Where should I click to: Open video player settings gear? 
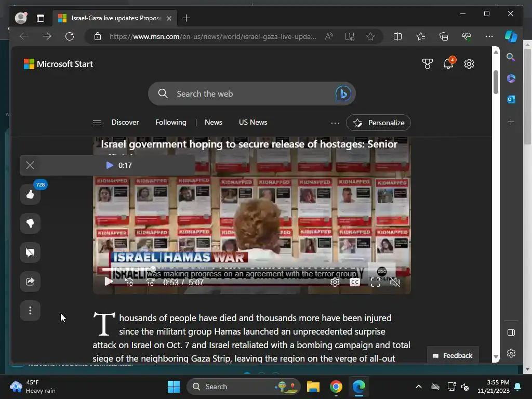click(x=335, y=282)
